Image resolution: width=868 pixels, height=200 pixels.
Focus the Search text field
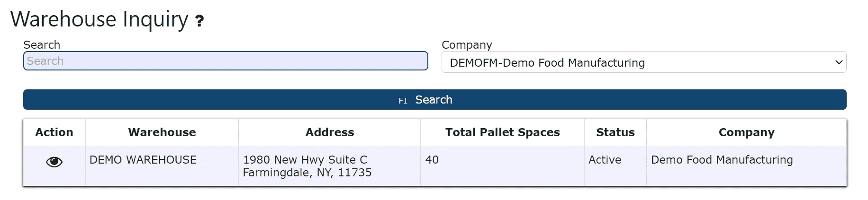tap(226, 61)
